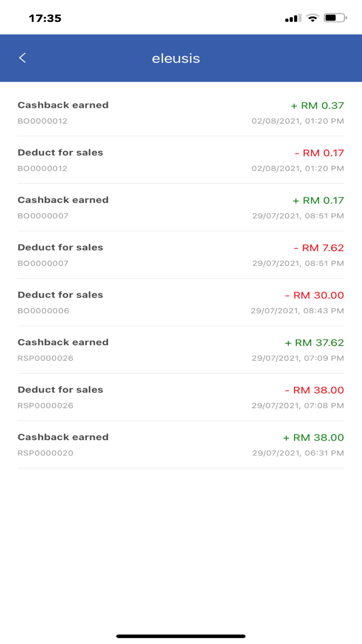Screen dimensions: 362x644
Task: Tap the timestamp 29/07/2021, 07:09 PM
Action: pos(298,358)
